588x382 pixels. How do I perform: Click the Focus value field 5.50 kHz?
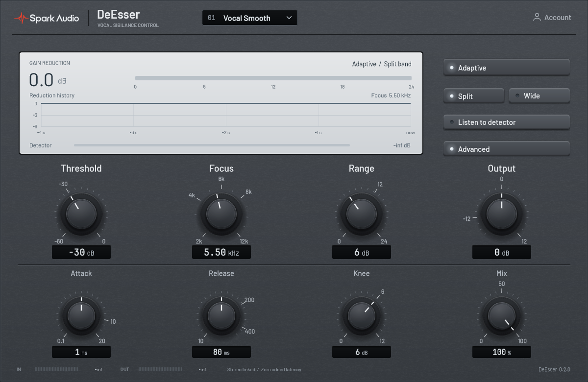221,253
